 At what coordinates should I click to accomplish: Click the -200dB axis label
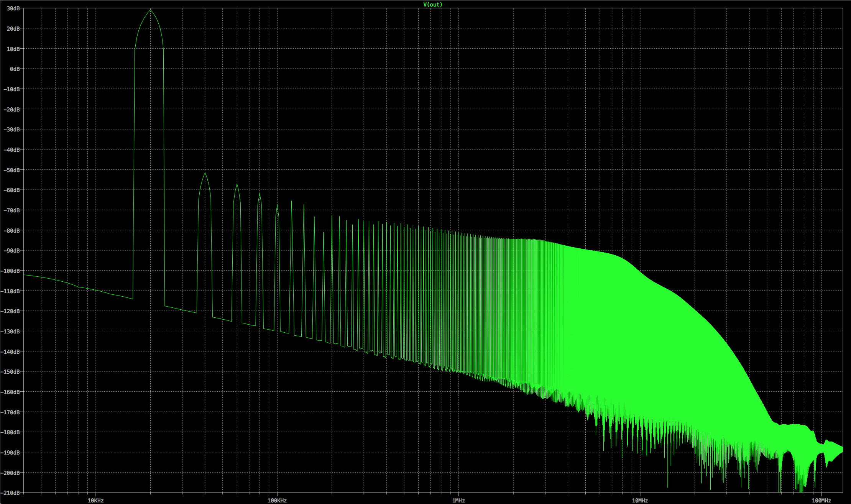10,473
